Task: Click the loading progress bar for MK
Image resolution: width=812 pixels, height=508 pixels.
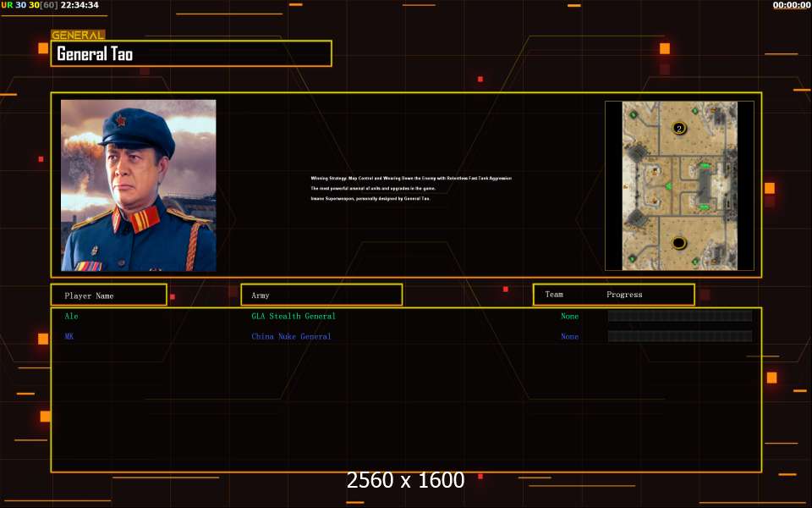Action: 680,336
